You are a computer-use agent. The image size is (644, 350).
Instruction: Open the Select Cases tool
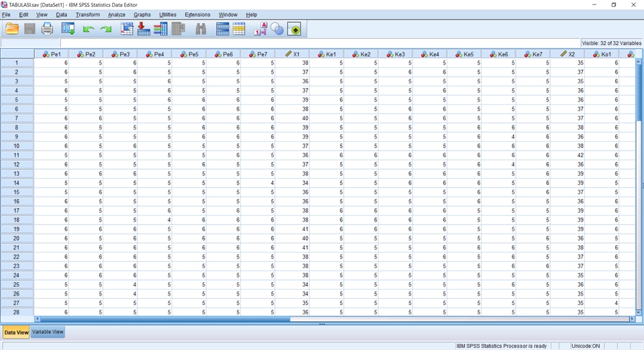coord(239,29)
